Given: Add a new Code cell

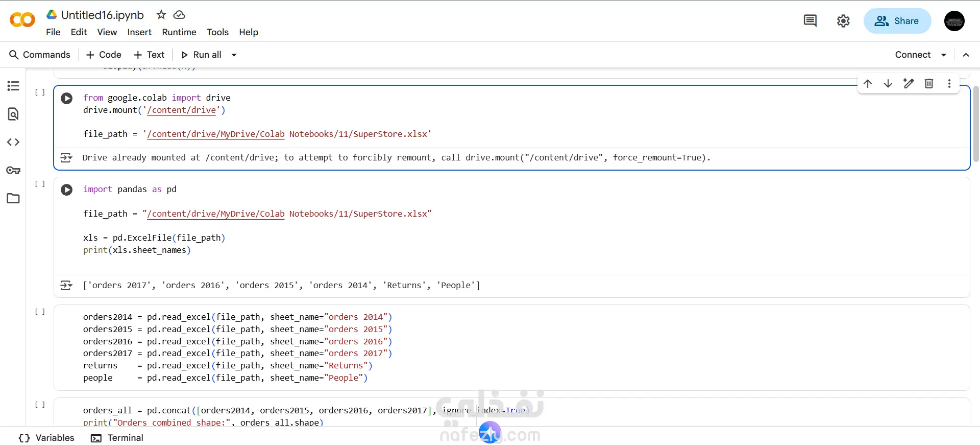Looking at the screenshot, I should [x=104, y=55].
